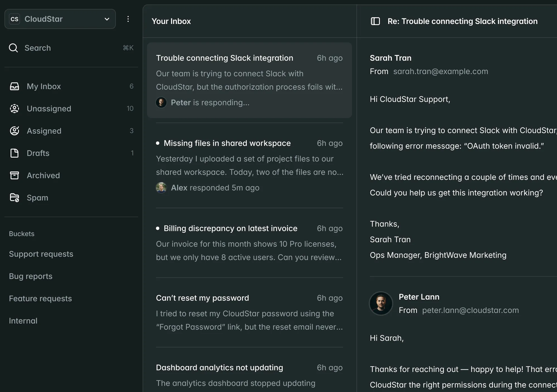Viewport: 557px width, 392px height.
Task: Click the sarah.tran@example.com email link
Action: [441, 71]
